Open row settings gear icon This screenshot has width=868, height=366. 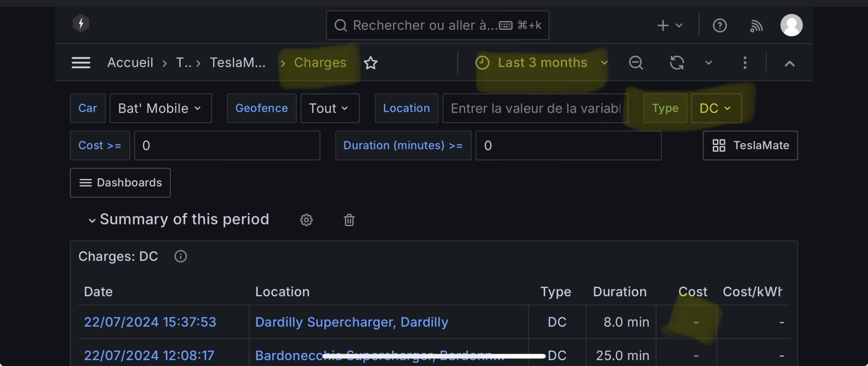click(307, 220)
